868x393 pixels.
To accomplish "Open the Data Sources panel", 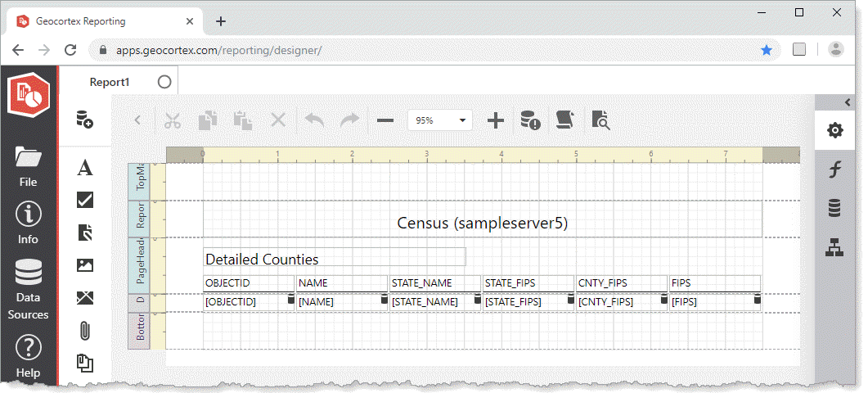I will click(29, 289).
